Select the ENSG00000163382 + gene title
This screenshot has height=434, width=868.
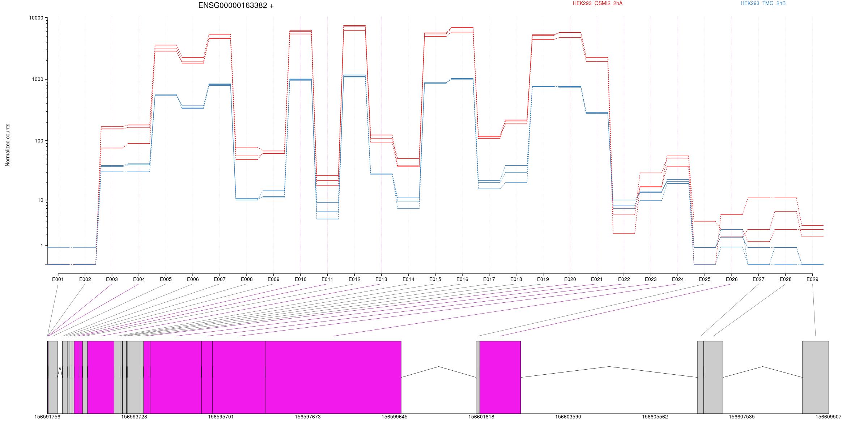(236, 5)
